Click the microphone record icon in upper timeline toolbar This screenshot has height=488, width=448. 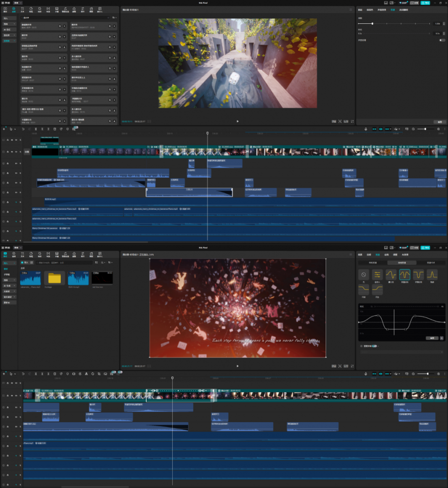[366, 129]
